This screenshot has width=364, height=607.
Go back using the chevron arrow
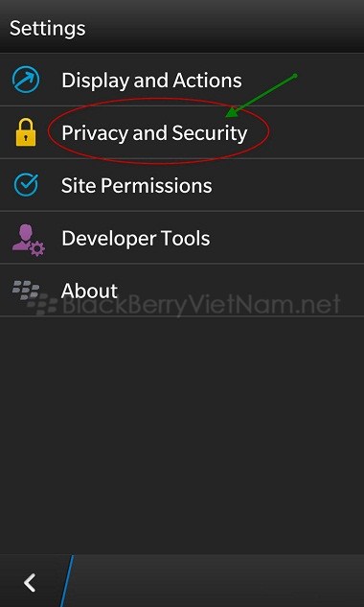30,583
